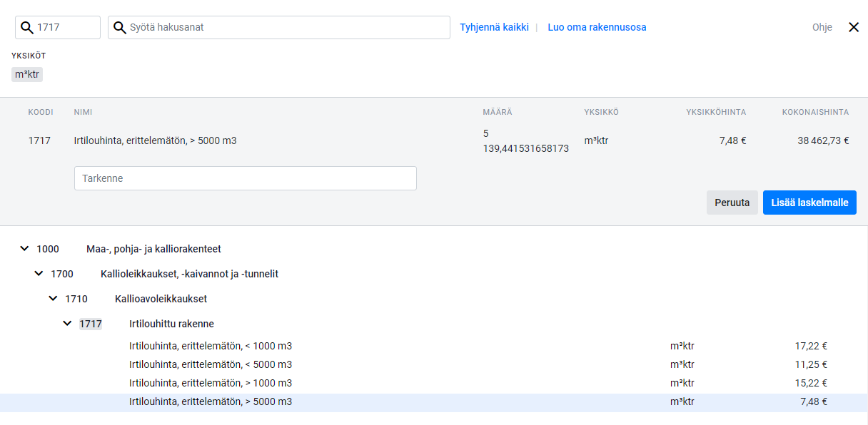The width and height of the screenshot is (868, 425).
Task: Select Irtilouhinta, erittelemätön, < 1000 m3 row
Action: (434, 347)
